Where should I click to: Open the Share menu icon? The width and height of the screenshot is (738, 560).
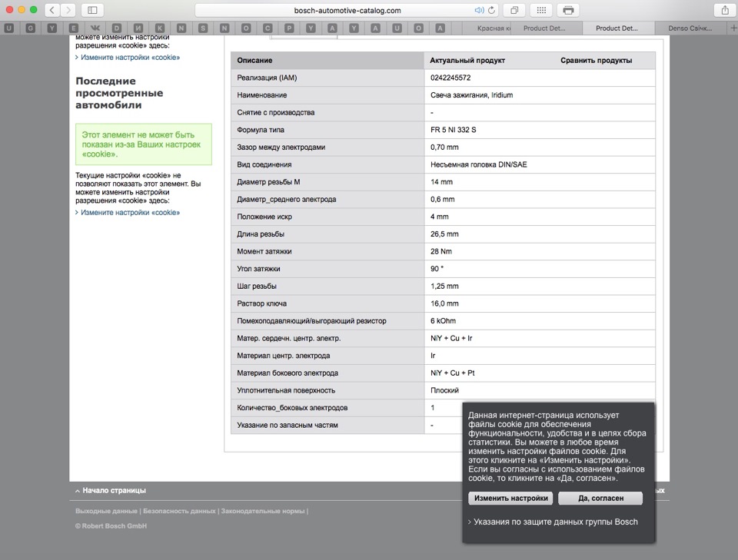click(x=725, y=10)
